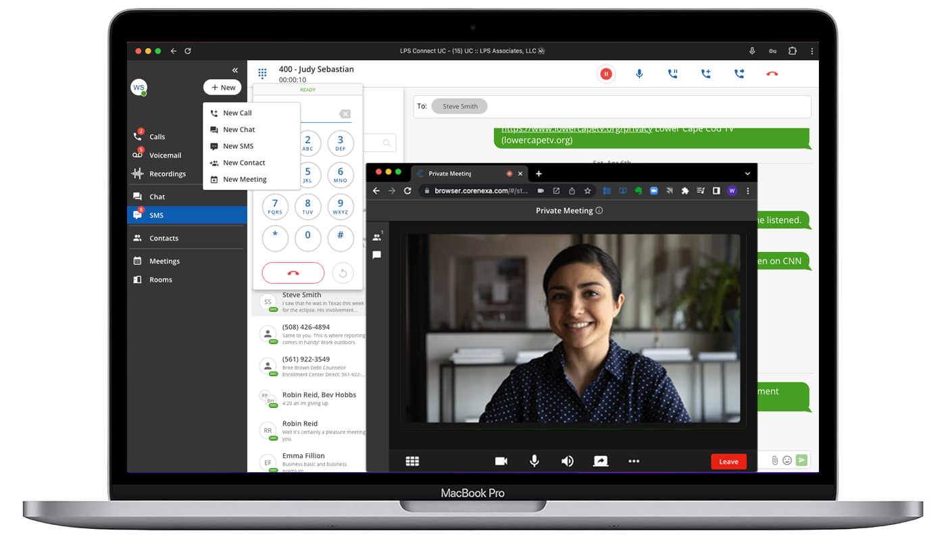
Task: Reload the meeting page in the browser
Action: coord(407,191)
